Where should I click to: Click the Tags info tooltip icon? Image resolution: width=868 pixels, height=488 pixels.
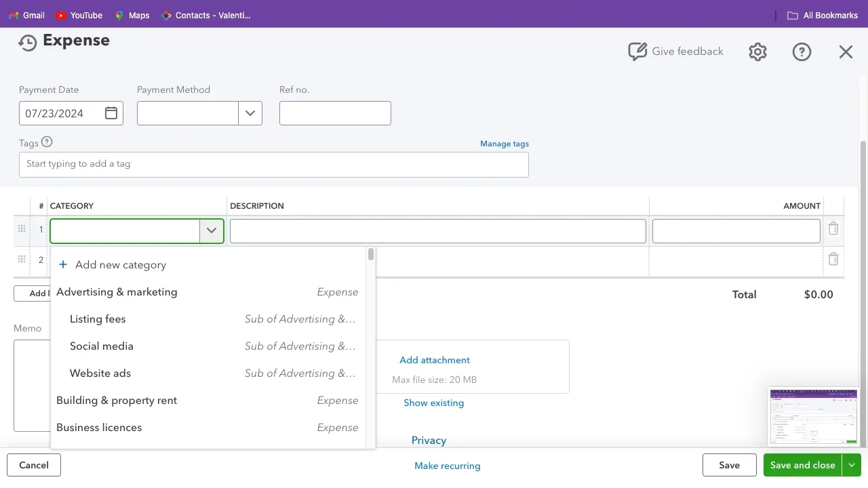click(46, 142)
